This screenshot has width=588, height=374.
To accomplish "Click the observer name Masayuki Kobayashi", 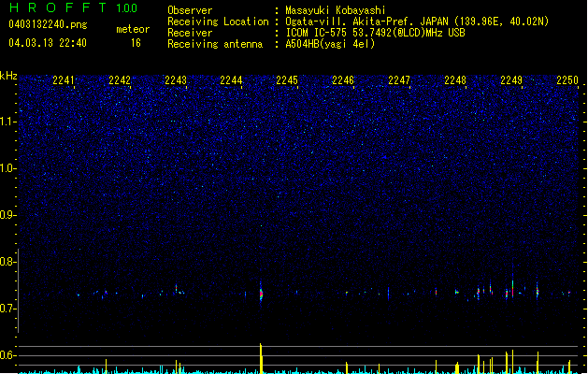I will pos(336,10).
